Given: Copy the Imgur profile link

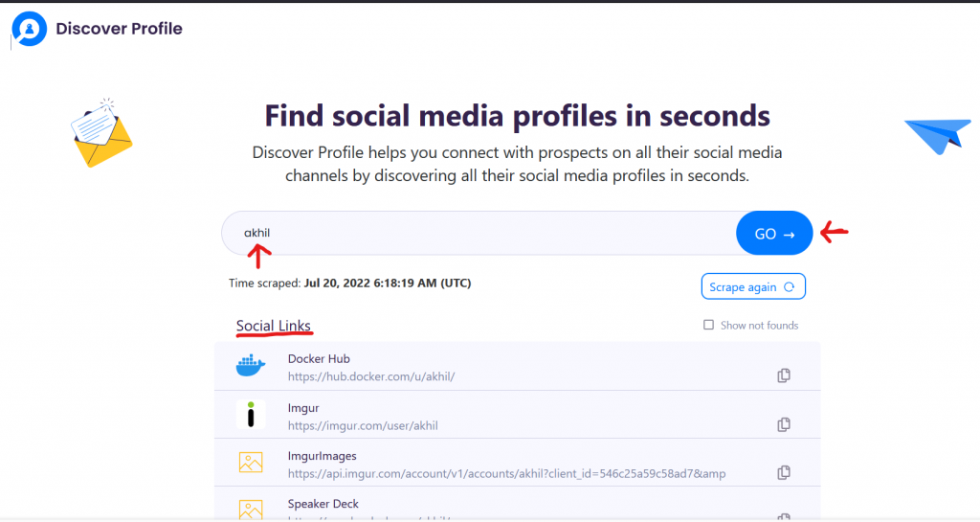Looking at the screenshot, I should pyautogui.click(x=784, y=424).
